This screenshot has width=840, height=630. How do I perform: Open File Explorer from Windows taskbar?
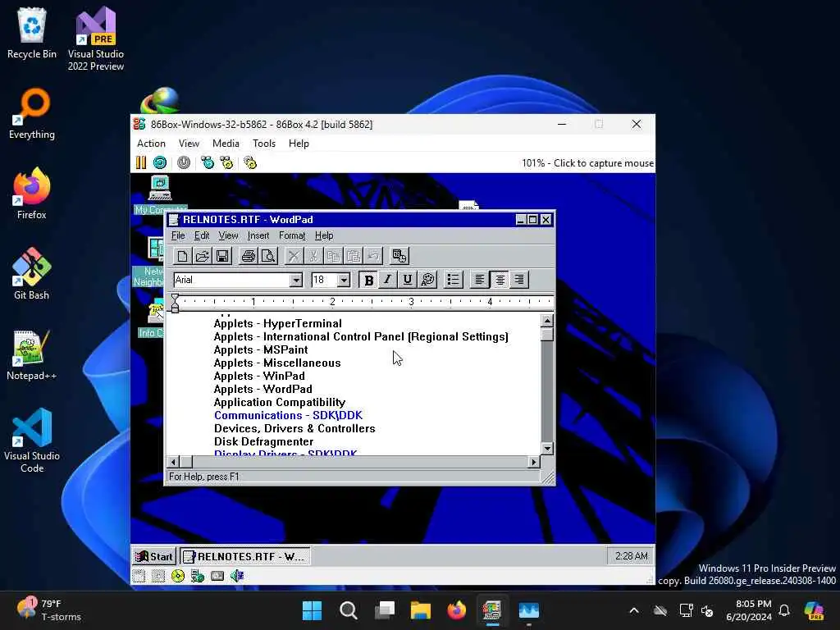[x=421, y=610]
